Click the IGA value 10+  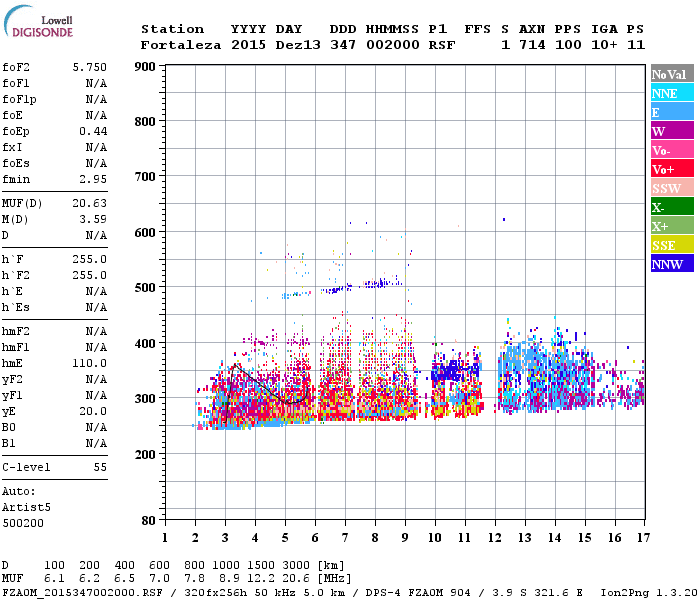604,45
